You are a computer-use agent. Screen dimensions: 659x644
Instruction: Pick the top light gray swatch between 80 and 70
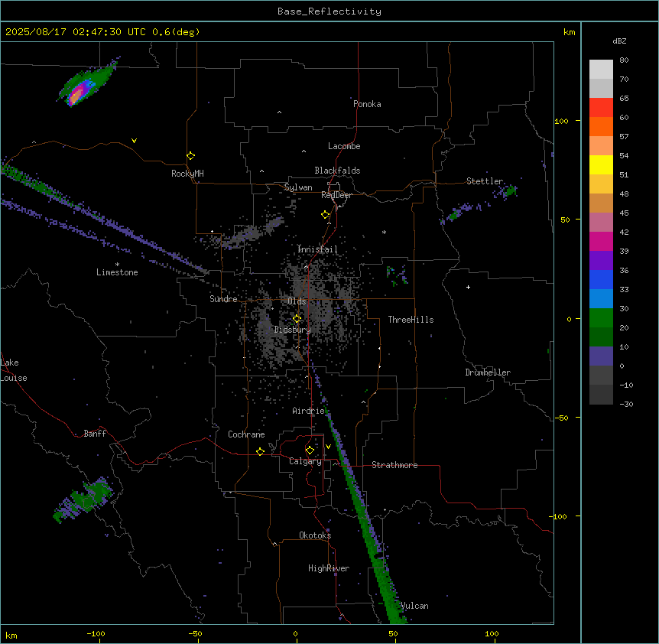601,70
